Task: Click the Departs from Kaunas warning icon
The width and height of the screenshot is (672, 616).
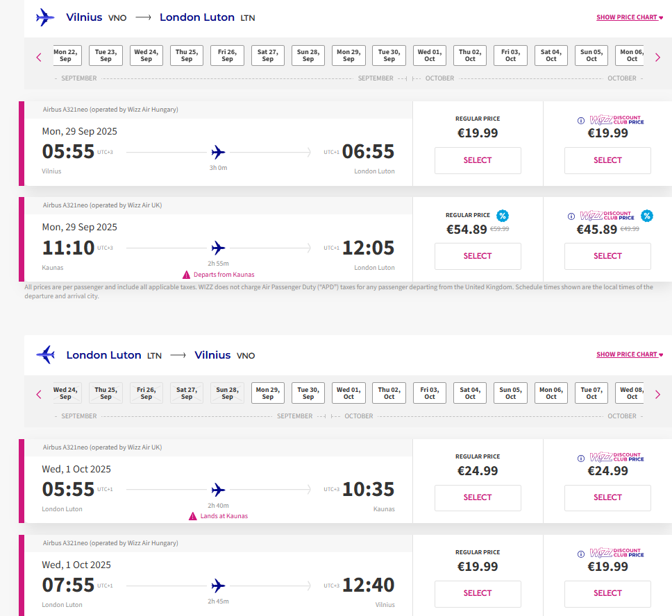Action: [187, 275]
